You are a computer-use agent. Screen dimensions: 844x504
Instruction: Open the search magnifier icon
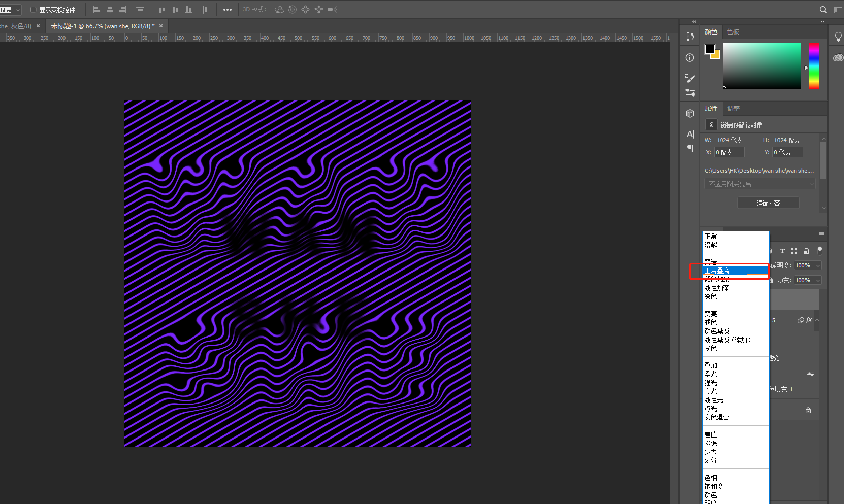[823, 10]
